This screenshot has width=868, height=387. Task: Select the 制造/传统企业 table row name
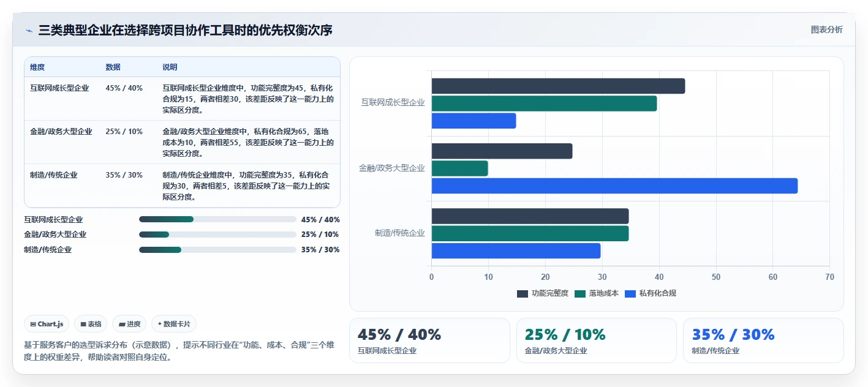coord(54,175)
